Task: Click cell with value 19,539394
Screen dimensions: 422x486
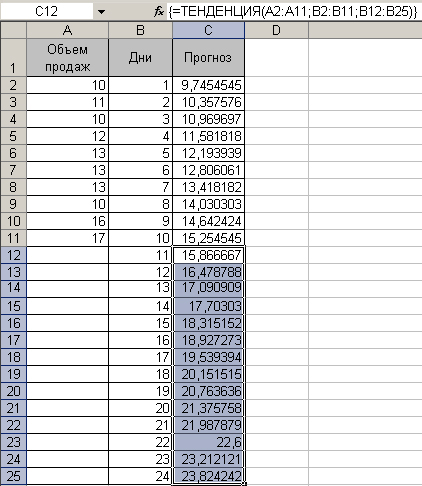Action: point(208,357)
